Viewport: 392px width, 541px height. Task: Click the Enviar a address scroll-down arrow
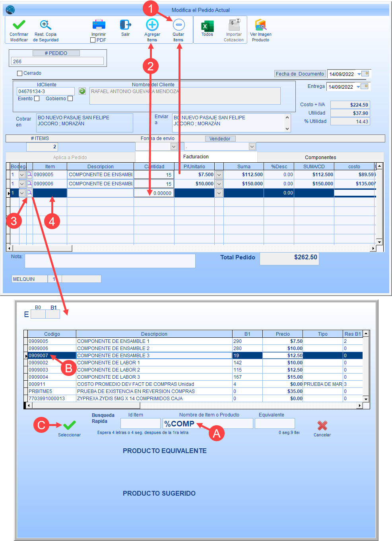pyautogui.click(x=287, y=128)
